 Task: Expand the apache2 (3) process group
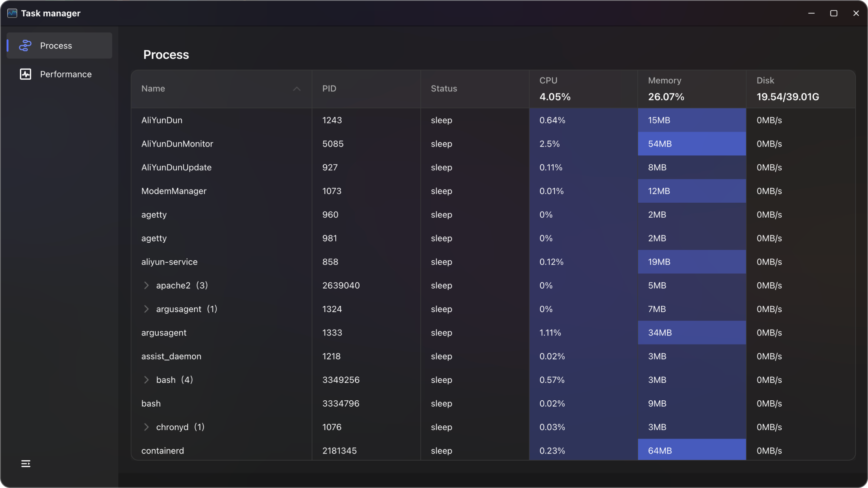[146, 285]
